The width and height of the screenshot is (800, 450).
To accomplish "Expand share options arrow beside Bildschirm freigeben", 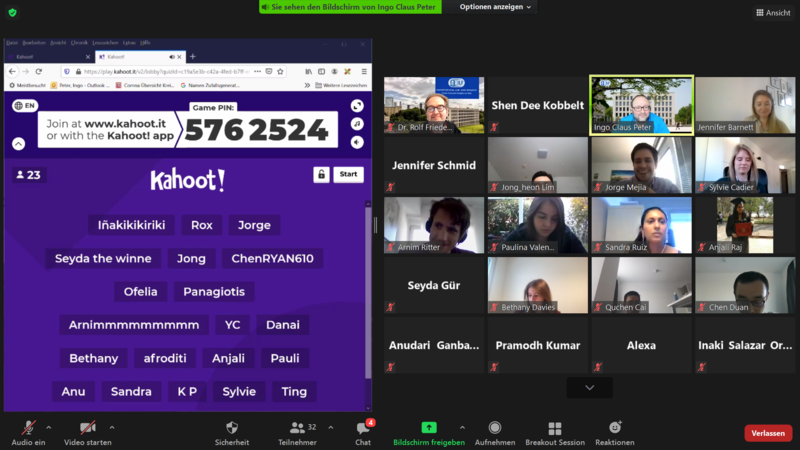I will pos(462,428).
